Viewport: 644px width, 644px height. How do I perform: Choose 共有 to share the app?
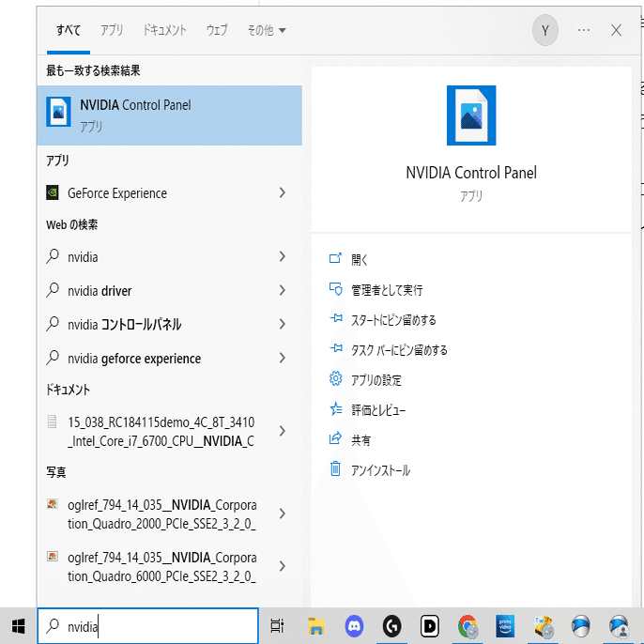[360, 440]
